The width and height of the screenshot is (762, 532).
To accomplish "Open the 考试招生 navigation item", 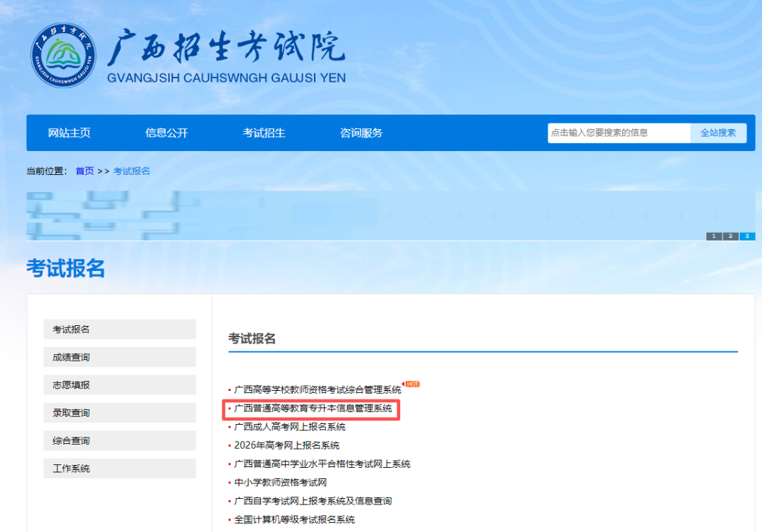I will (264, 133).
